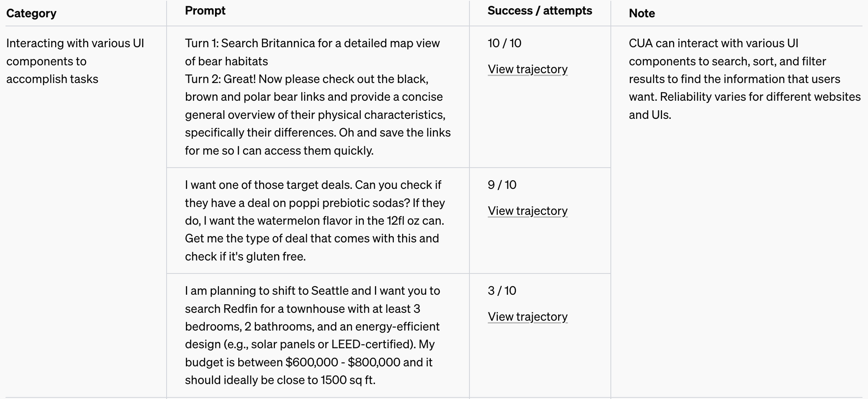Open the View trajectory link for the Redfin task
Image resolution: width=868 pixels, height=399 pixels.
tap(527, 317)
